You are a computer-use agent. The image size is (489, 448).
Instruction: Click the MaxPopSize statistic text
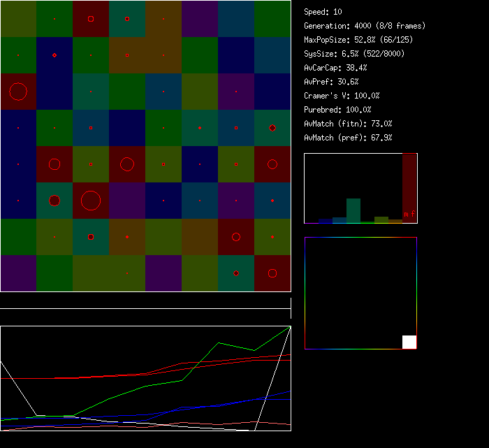[x=358, y=40]
